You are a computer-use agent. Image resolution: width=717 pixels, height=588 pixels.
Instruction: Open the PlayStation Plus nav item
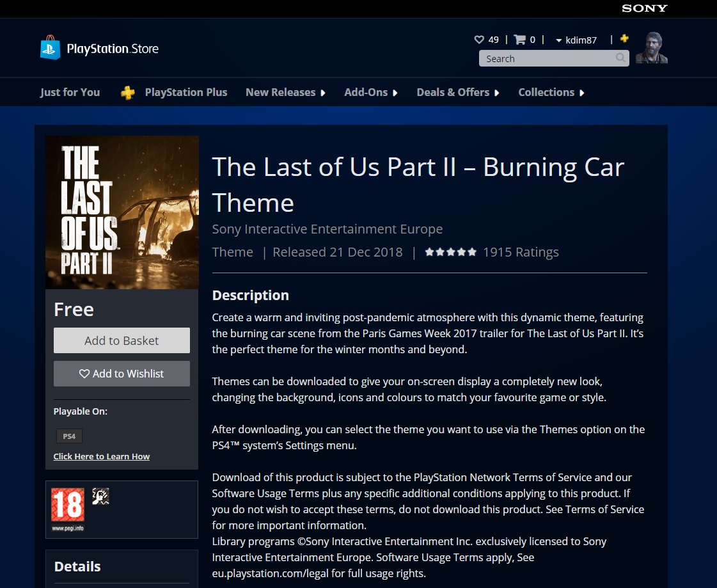(185, 92)
